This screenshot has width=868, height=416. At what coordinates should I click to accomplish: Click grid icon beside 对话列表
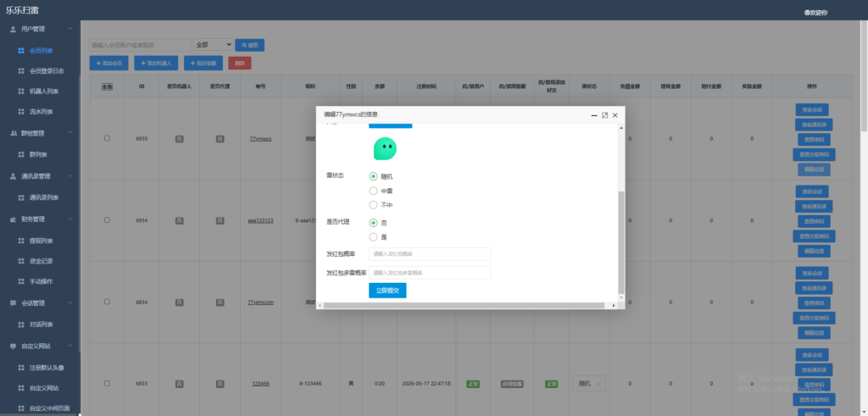[x=21, y=324]
